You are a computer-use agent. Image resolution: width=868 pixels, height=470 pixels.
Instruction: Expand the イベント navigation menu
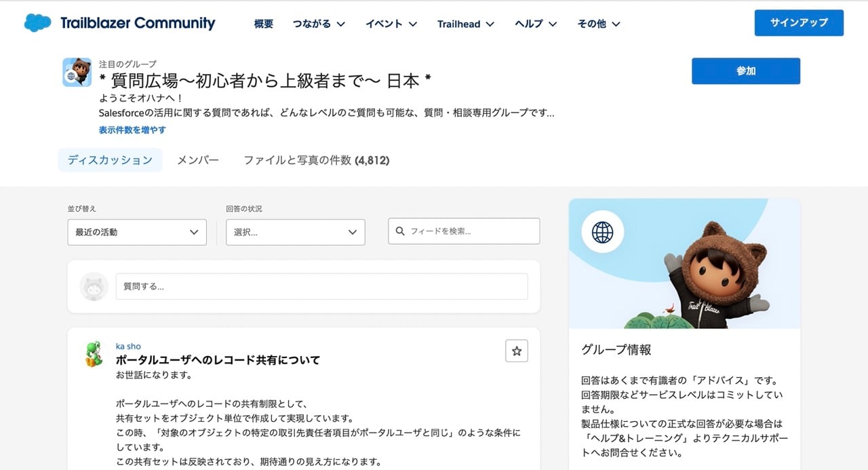click(x=391, y=24)
